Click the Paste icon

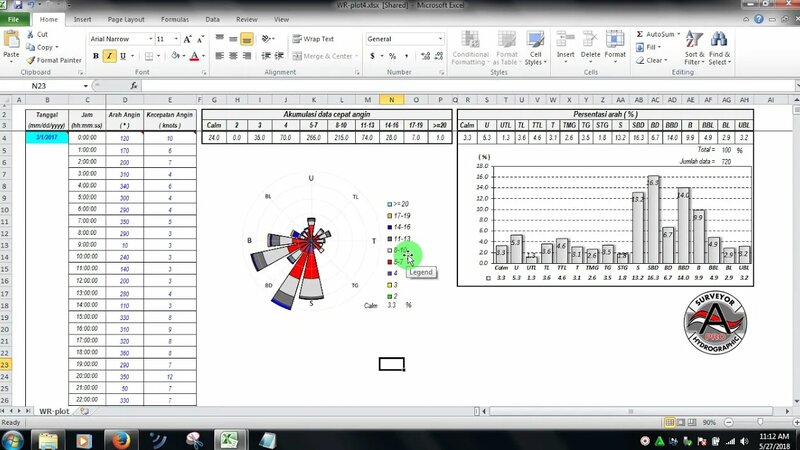coord(11,40)
